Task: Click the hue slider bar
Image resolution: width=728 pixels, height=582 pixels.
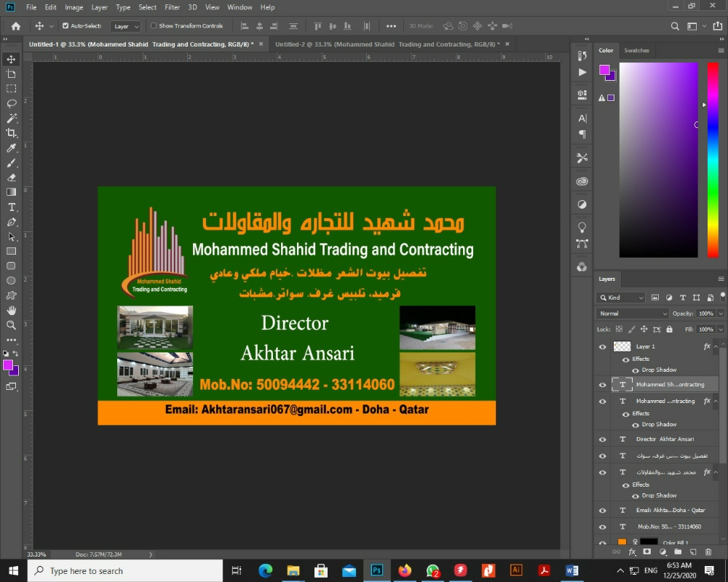Action: point(713,160)
